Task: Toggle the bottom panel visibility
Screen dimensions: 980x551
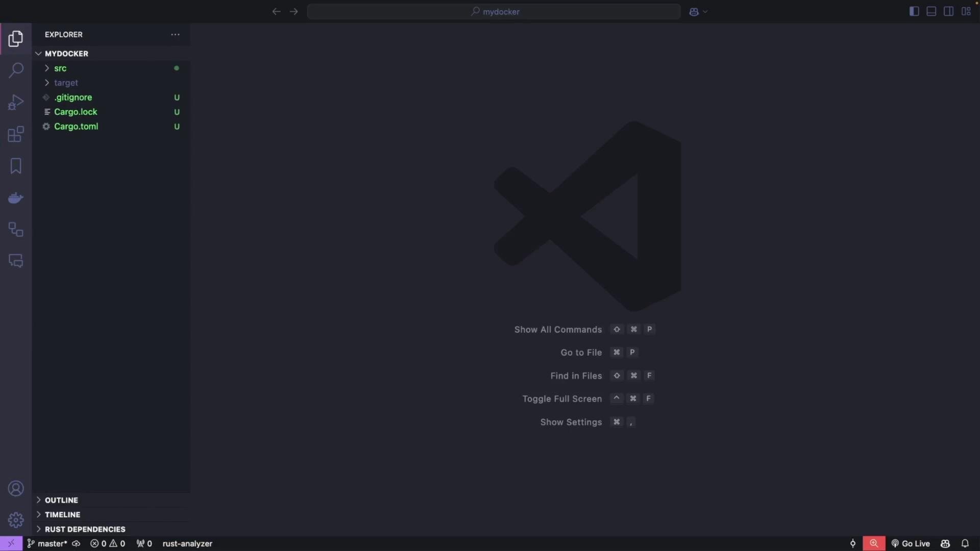Action: 932,11
